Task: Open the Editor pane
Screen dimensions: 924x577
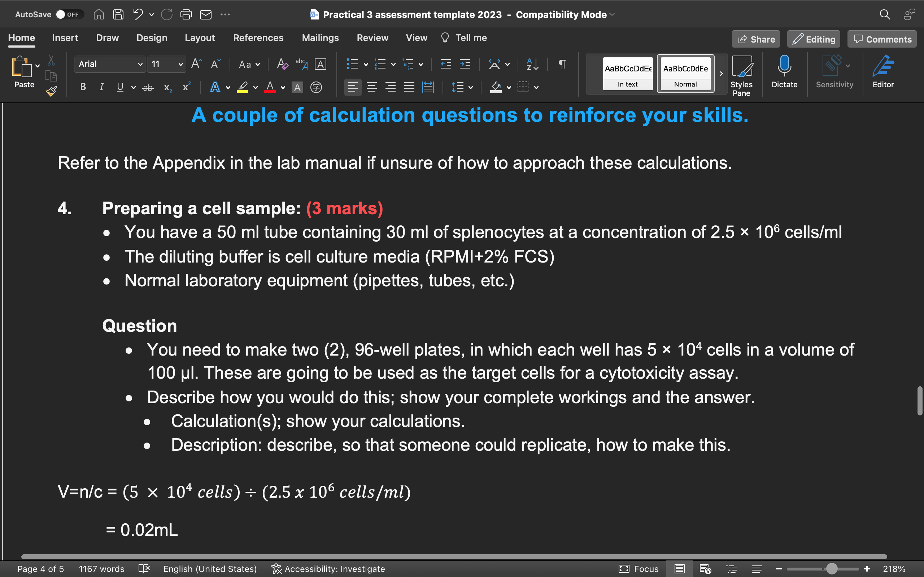Action: (883, 72)
